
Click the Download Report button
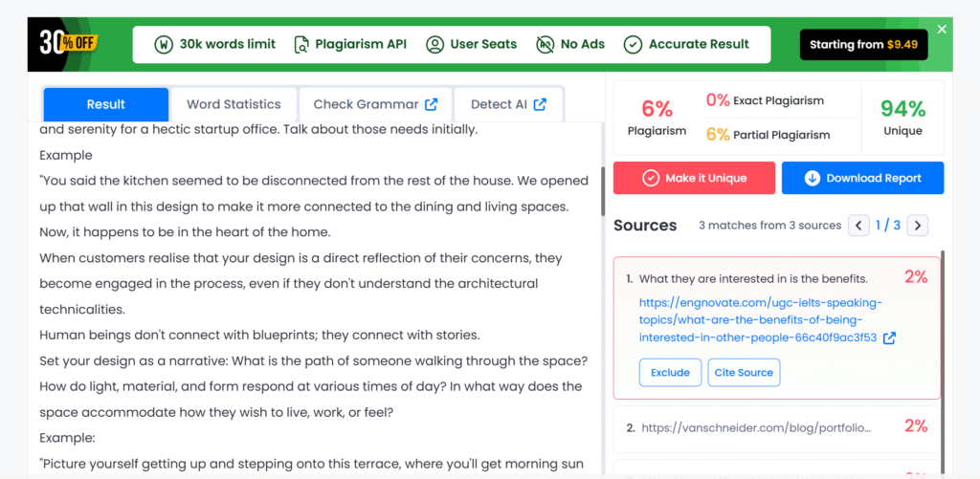(862, 178)
